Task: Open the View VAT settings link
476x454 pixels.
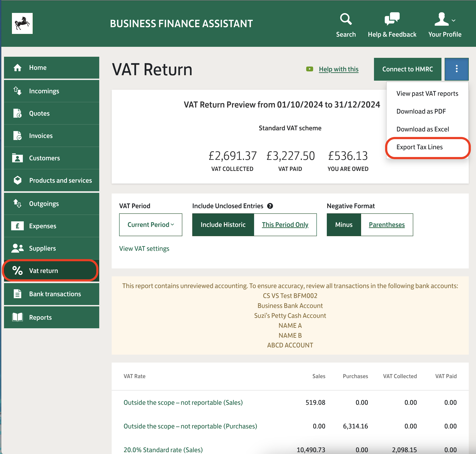Action: pyautogui.click(x=144, y=249)
